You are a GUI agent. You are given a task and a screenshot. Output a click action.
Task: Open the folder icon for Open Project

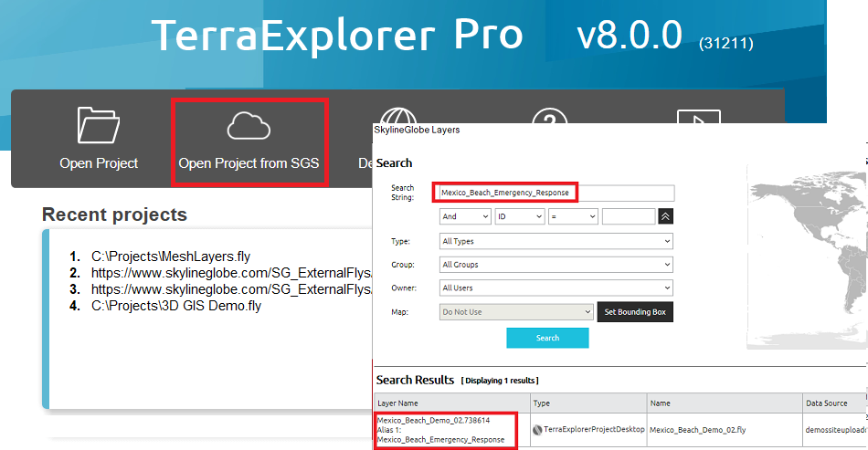click(x=99, y=125)
